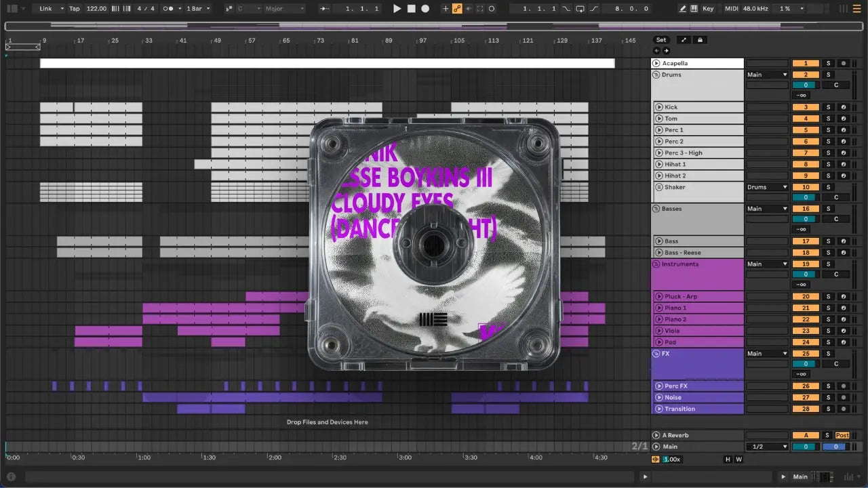Collapse the Basses group track
The image size is (868, 488).
tap(656, 209)
